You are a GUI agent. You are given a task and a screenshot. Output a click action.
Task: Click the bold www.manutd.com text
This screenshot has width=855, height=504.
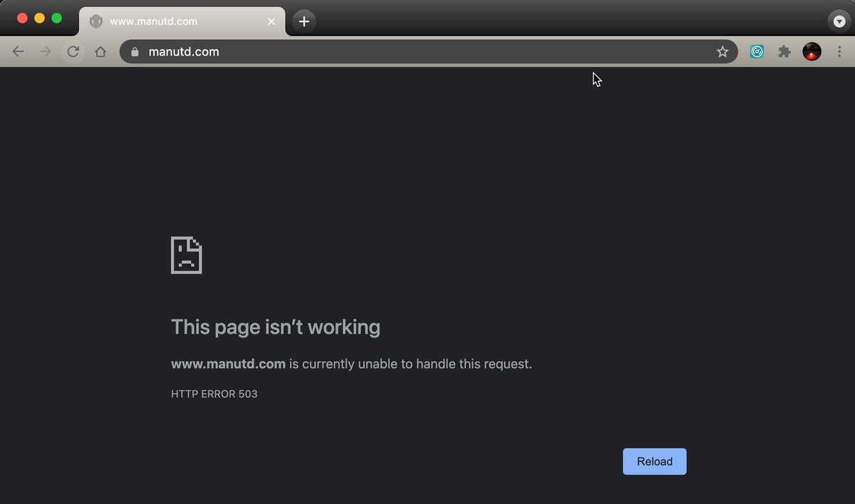pyautogui.click(x=228, y=364)
